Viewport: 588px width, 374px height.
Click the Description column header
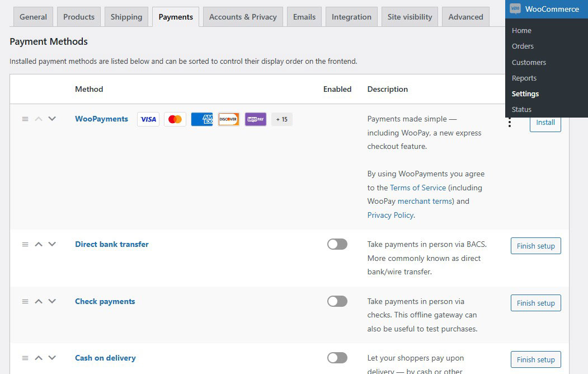click(x=387, y=89)
